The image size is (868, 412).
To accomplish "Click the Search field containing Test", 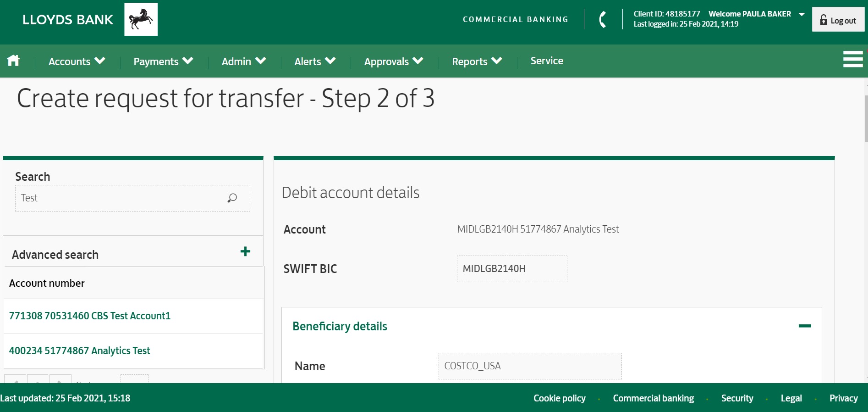I will 132,198.
